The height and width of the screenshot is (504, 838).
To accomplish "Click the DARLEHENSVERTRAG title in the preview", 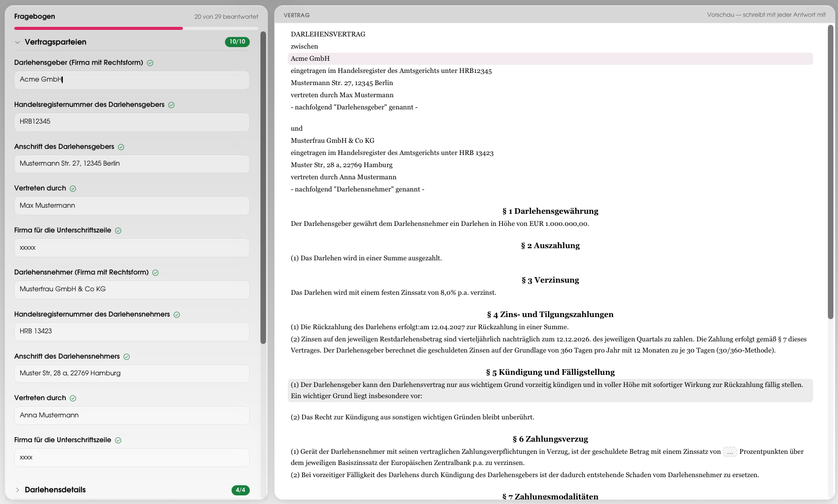I will click(x=328, y=34).
